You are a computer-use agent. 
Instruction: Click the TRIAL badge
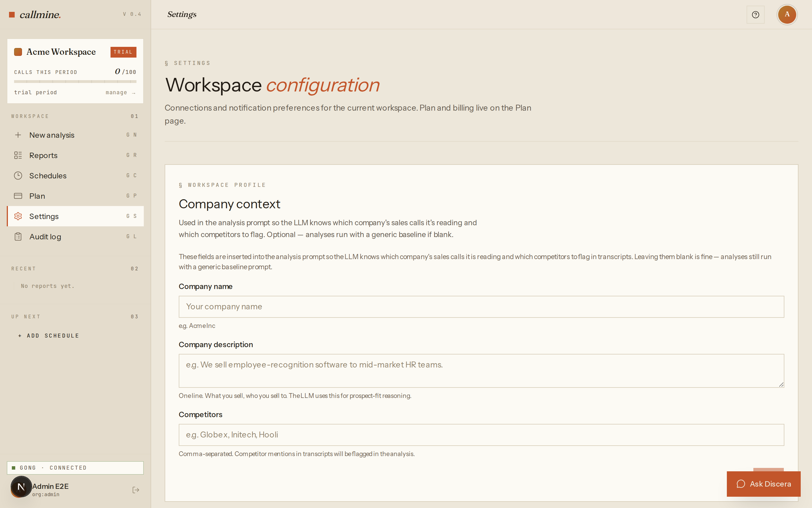tap(123, 52)
